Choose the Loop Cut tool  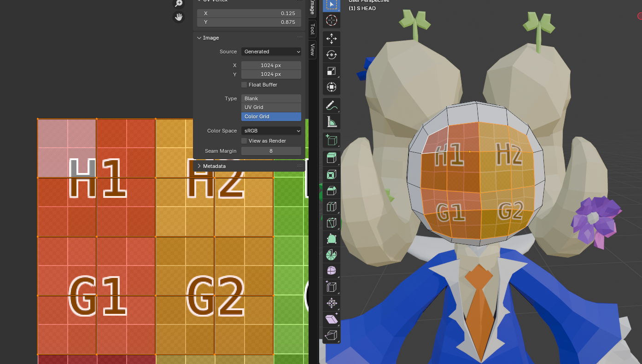332,207
